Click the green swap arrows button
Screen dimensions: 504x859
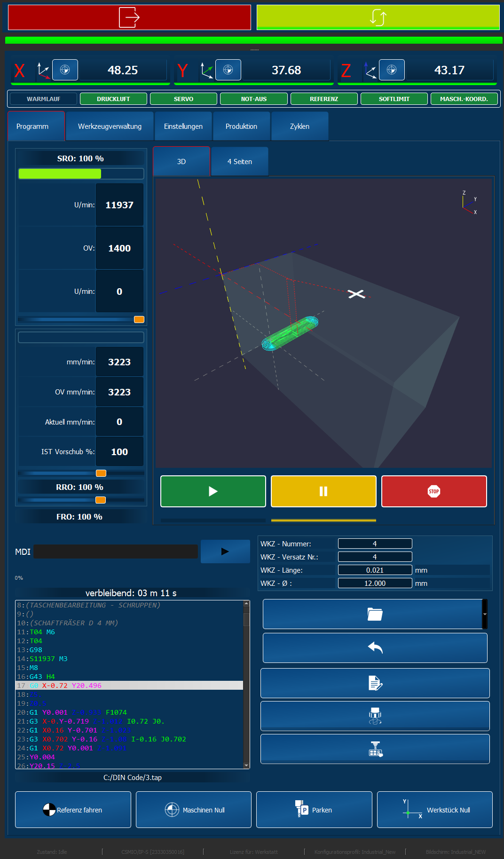[378, 17]
